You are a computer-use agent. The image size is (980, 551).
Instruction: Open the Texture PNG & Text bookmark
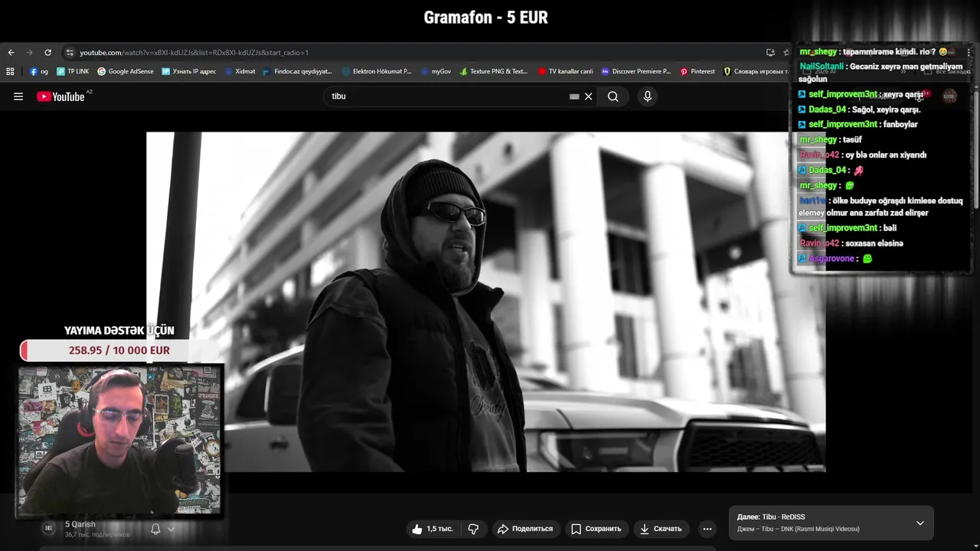494,71
